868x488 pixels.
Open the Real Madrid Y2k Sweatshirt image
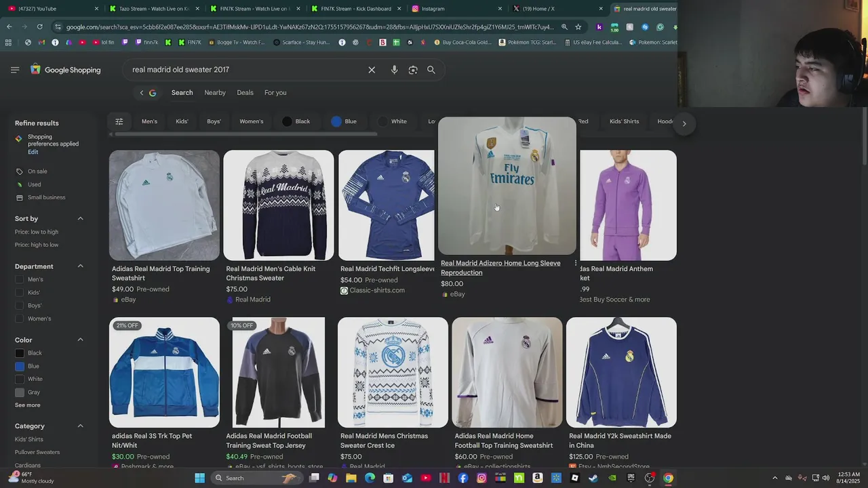(621, 373)
